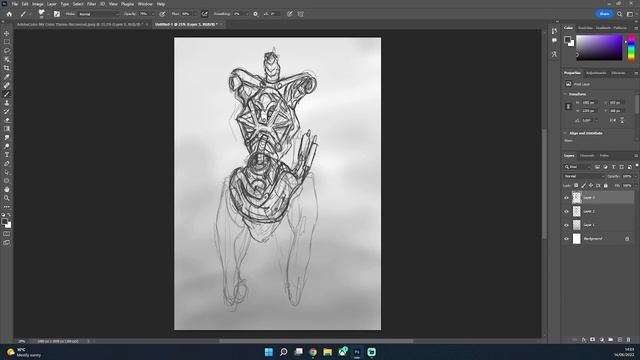Toggle pressure for size icon
Image resolution: width=640 pixels, height=360 pixels.
pyautogui.click(x=290, y=14)
